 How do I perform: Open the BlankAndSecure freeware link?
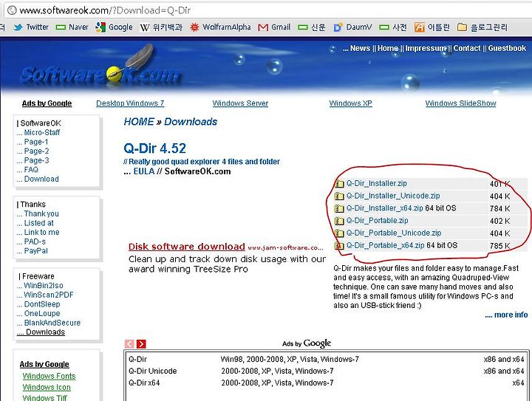point(52,323)
